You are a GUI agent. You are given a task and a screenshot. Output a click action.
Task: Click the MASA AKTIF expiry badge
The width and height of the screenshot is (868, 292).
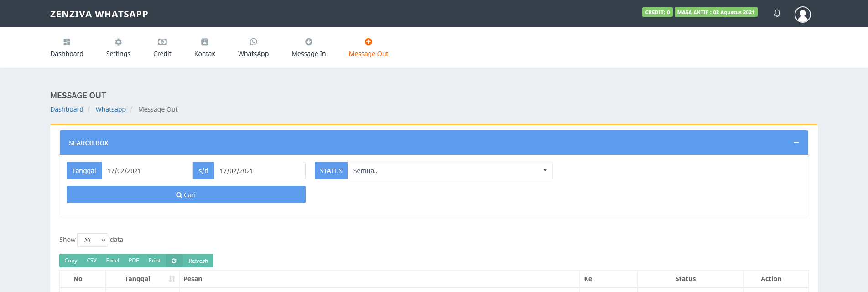coord(716,12)
